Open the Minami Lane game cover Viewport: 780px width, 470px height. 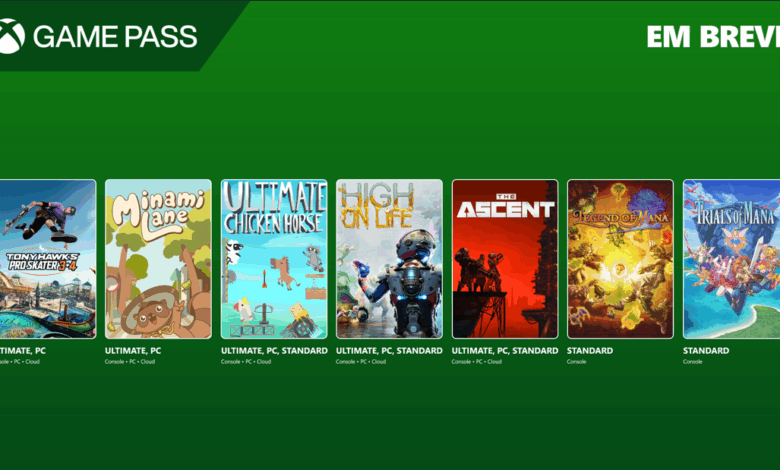158,259
